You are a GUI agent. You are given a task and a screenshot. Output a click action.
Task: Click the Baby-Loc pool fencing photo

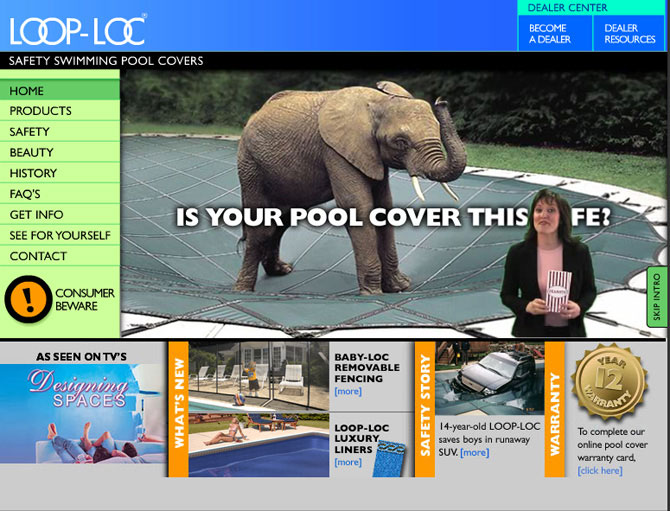[259, 376]
